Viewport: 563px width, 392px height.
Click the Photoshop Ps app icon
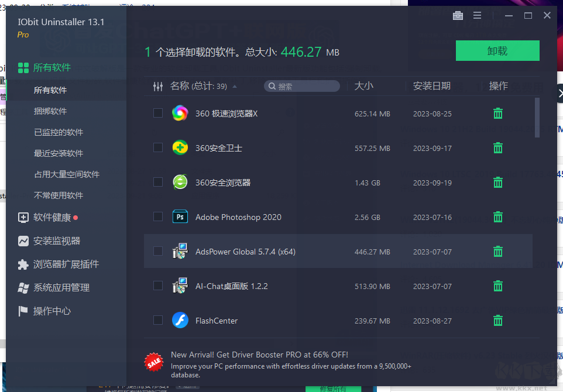(180, 216)
